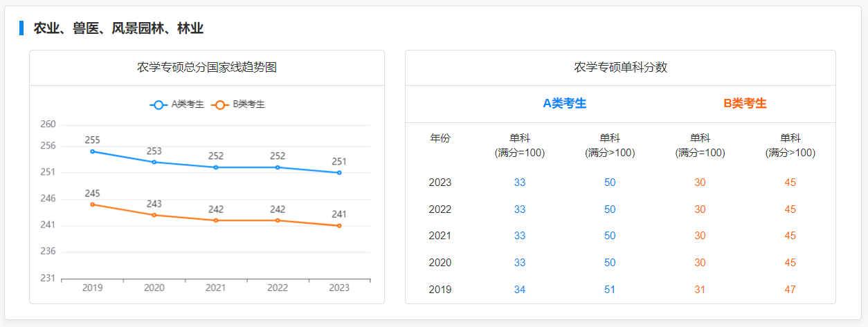Click the 2020 row B类 value 30

click(700, 263)
